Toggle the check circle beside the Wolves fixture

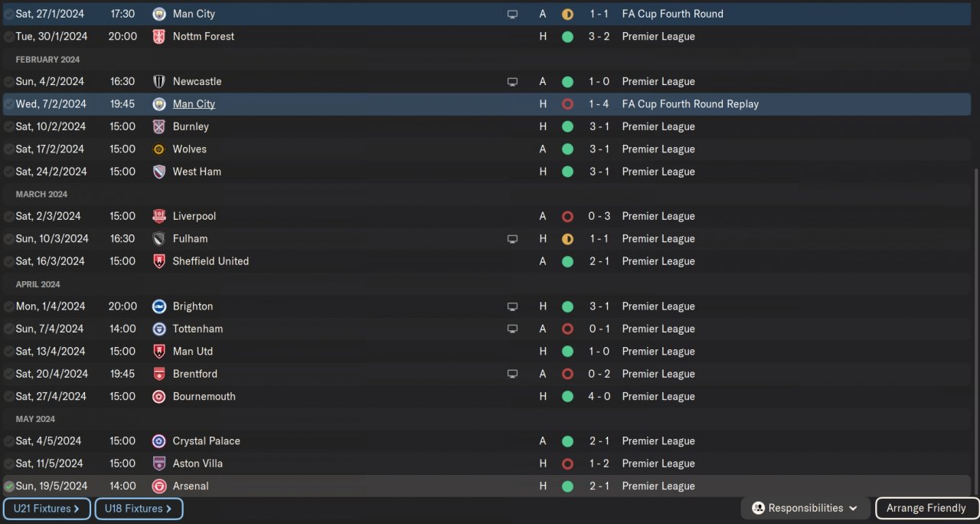click(x=8, y=149)
